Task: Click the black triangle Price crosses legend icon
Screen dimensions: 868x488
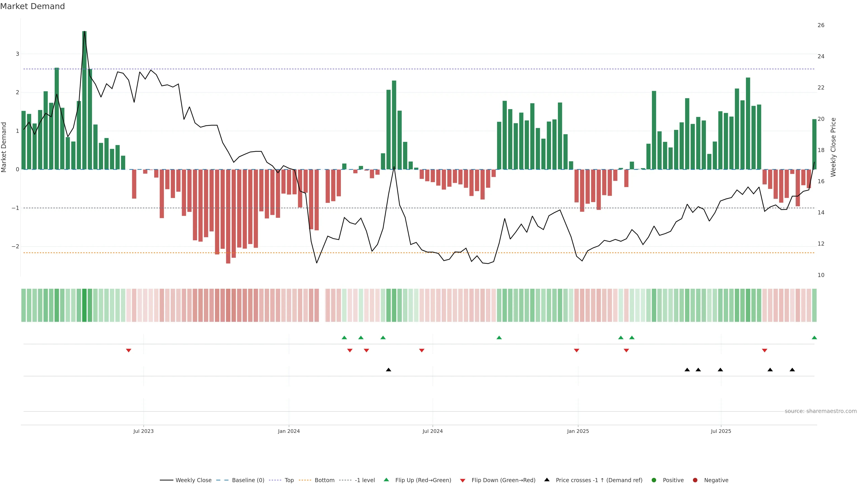Action: pos(547,480)
